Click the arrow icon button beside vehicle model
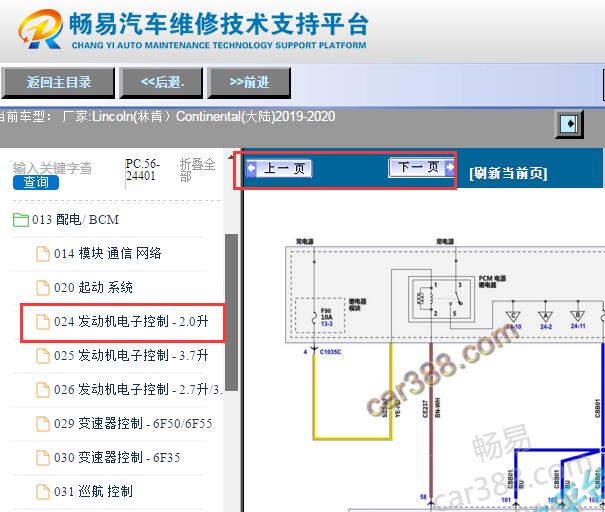 tap(569, 124)
